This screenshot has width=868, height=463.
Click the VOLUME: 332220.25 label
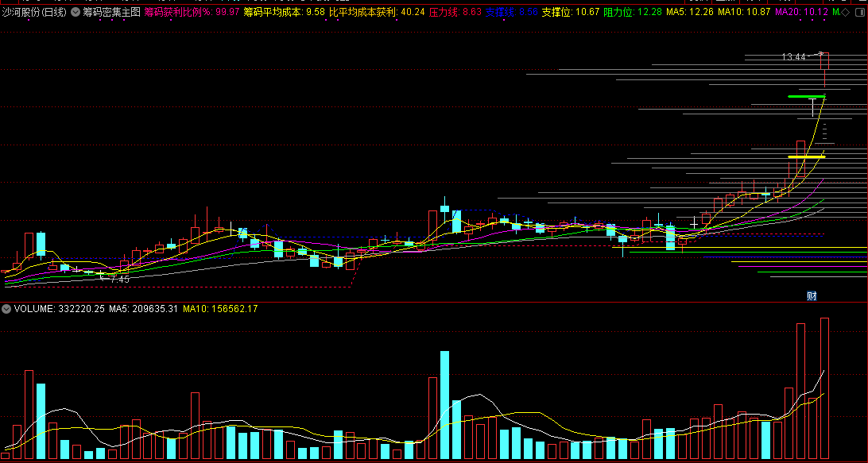(60, 309)
